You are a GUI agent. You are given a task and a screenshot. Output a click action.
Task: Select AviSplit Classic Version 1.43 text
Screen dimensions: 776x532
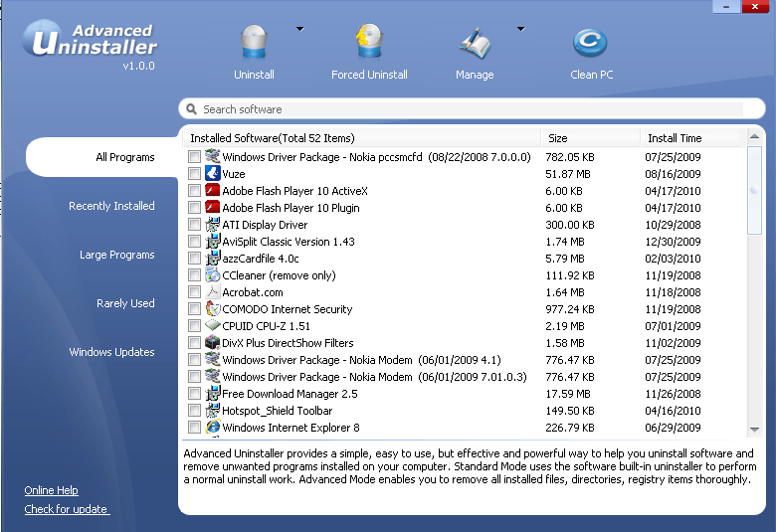(289, 242)
